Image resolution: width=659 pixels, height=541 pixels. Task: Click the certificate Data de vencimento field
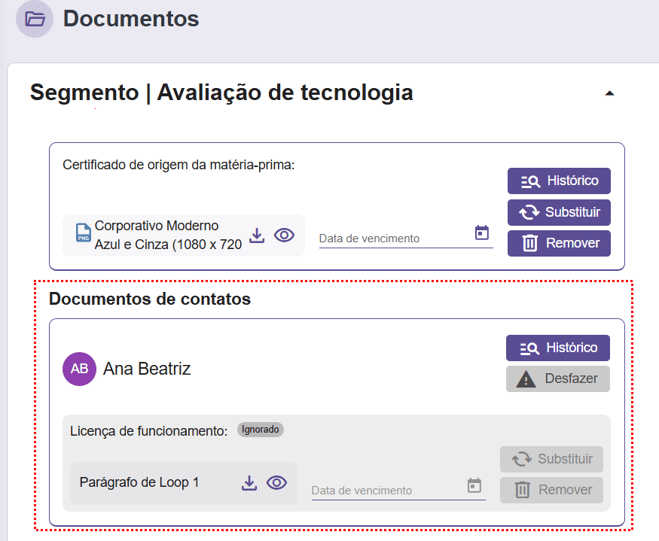coord(394,238)
